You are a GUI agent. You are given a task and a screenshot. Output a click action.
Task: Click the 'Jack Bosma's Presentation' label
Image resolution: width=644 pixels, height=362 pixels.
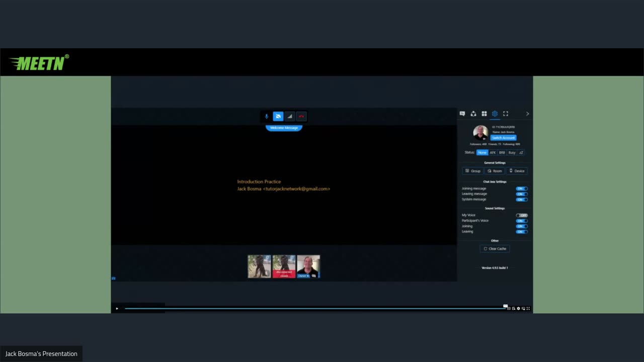point(41,354)
